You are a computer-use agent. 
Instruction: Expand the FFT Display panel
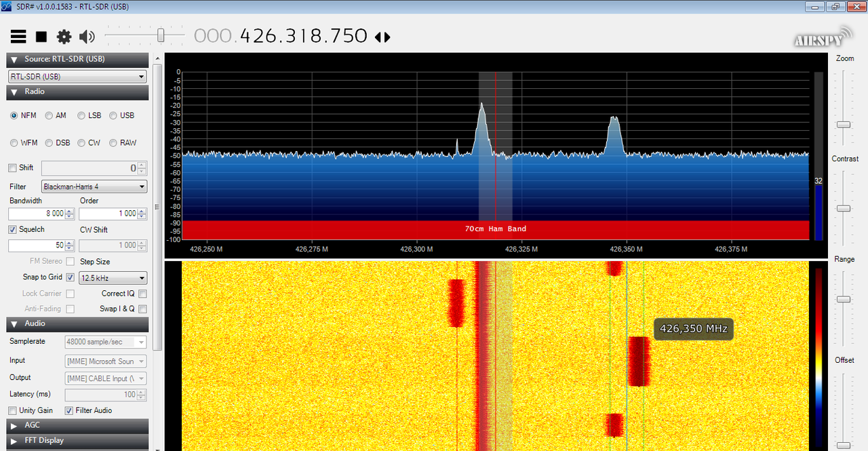(77, 441)
